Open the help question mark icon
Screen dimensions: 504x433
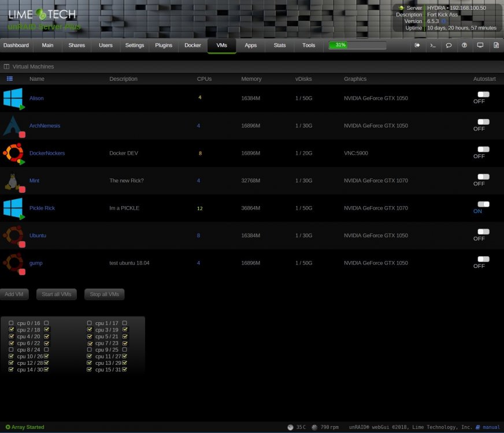[x=464, y=45]
